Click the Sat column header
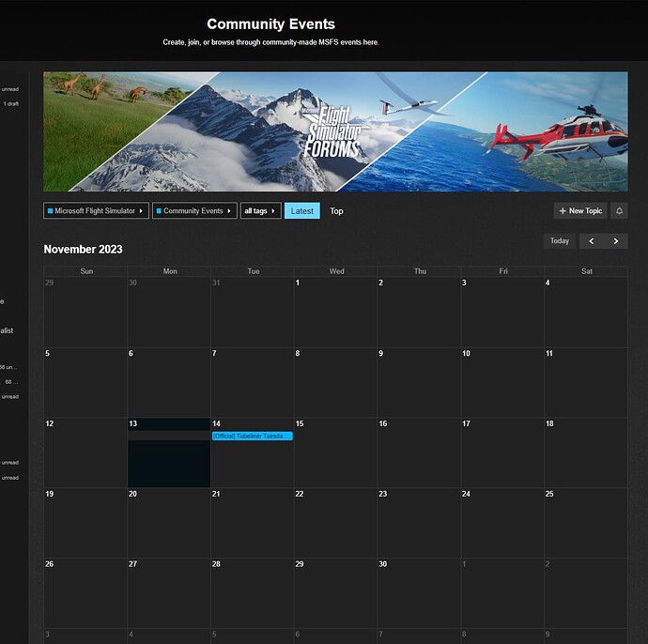Screen dimensions: 648x644 point(586,271)
